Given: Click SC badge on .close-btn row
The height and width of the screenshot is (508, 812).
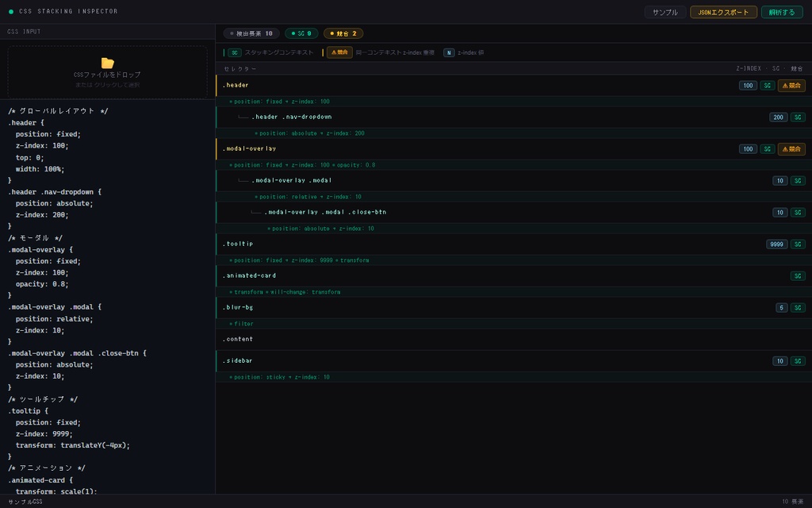Looking at the screenshot, I should 798,212.
